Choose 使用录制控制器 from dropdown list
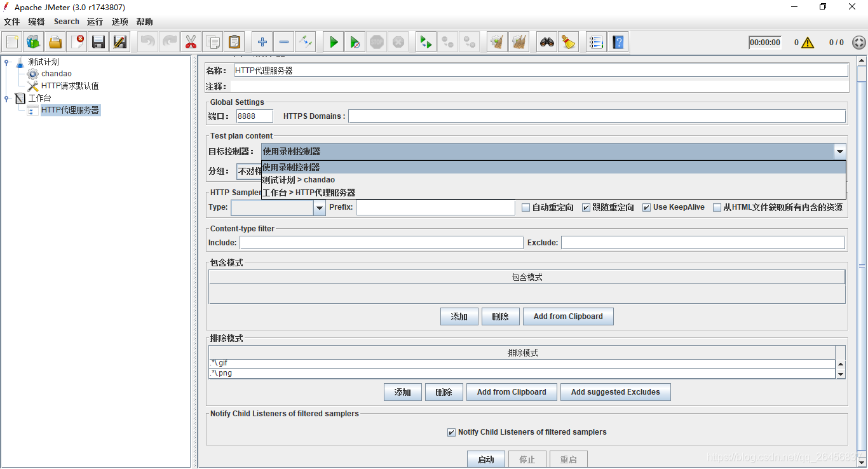Image resolution: width=868 pixels, height=469 pixels. [553, 167]
